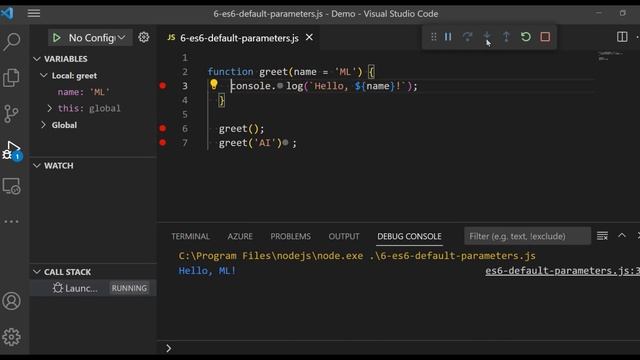
Task: Restart the debug session
Action: pyautogui.click(x=526, y=37)
